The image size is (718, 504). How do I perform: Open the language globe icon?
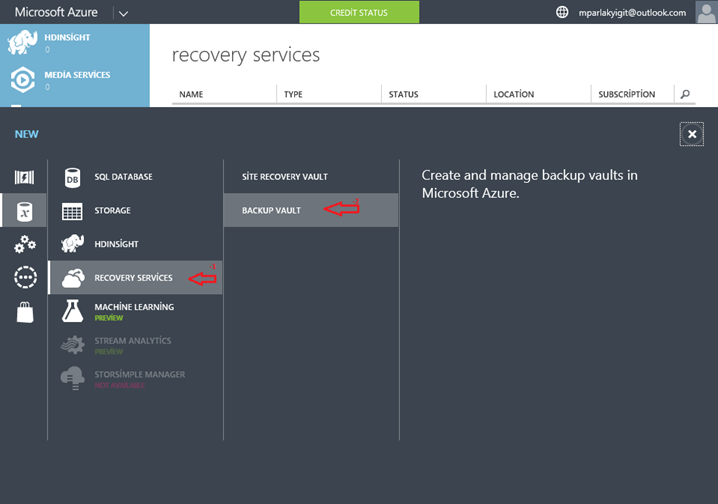tap(562, 12)
